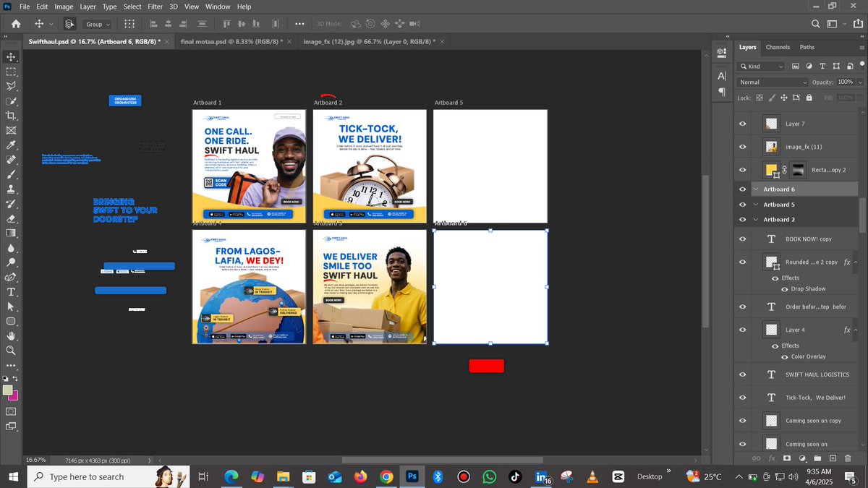The width and height of the screenshot is (868, 488).
Task: Switch to final motaa.psd document tab
Action: (231, 42)
